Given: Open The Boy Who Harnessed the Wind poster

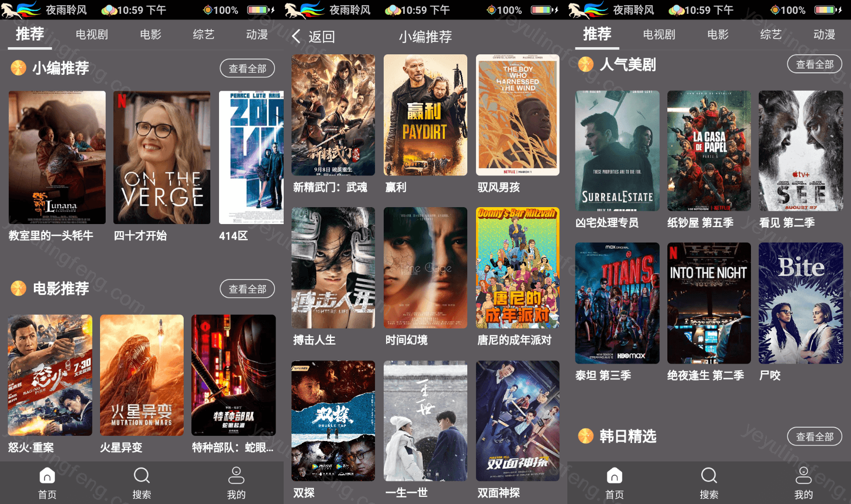Looking at the screenshot, I should (x=518, y=115).
